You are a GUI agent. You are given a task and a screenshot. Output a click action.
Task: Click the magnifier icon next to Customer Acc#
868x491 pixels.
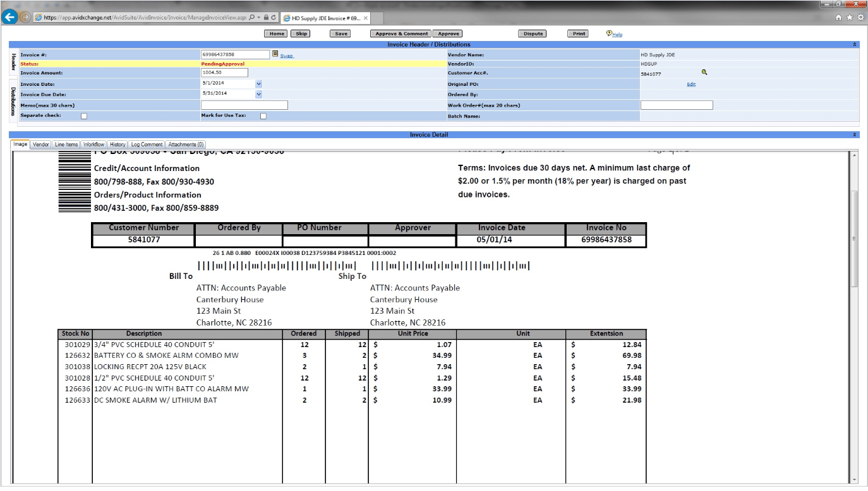tap(704, 73)
